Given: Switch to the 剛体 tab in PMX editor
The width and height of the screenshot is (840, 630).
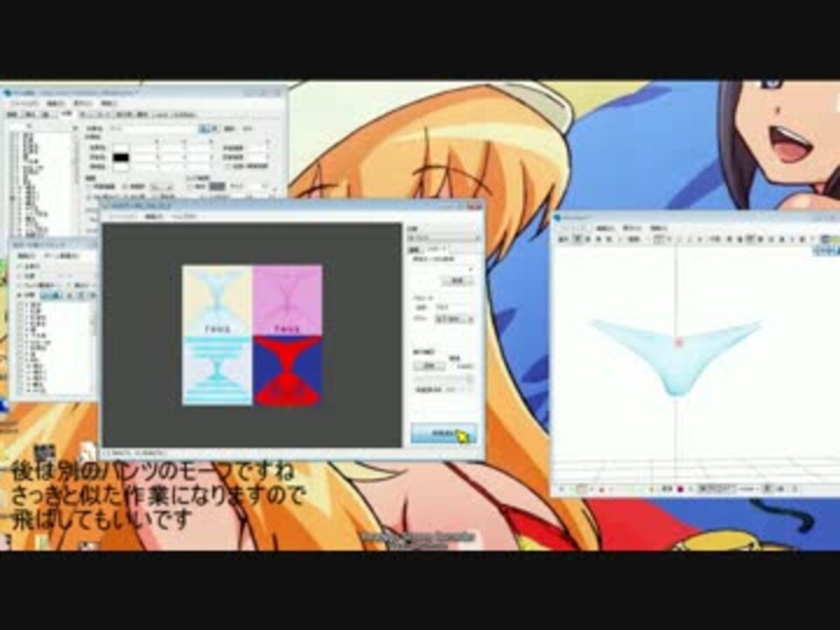Looking at the screenshot, I should tap(143, 115).
